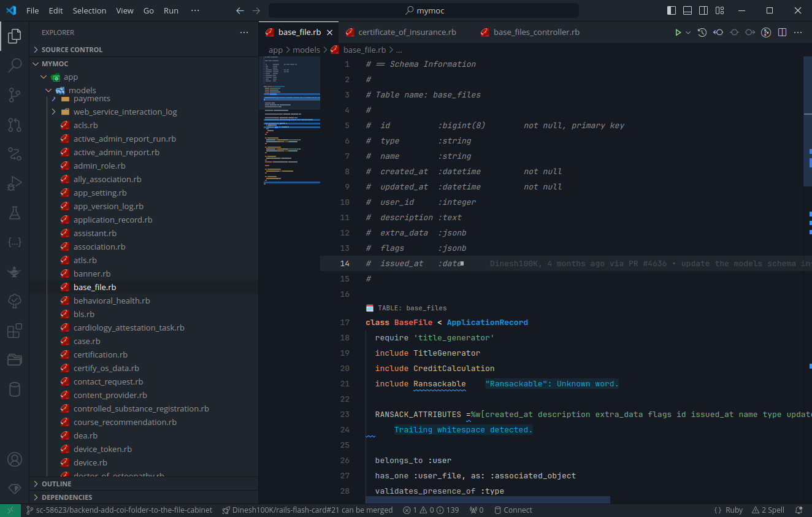Viewport: 812px width, 517px height.
Task: Close the base_file.rb tab
Action: (x=329, y=33)
